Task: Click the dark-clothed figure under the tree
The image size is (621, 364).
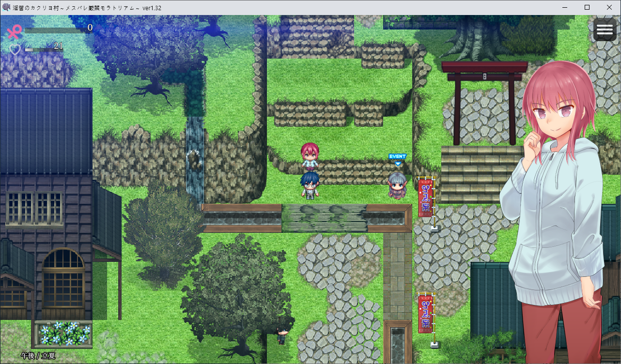Action: point(282,335)
